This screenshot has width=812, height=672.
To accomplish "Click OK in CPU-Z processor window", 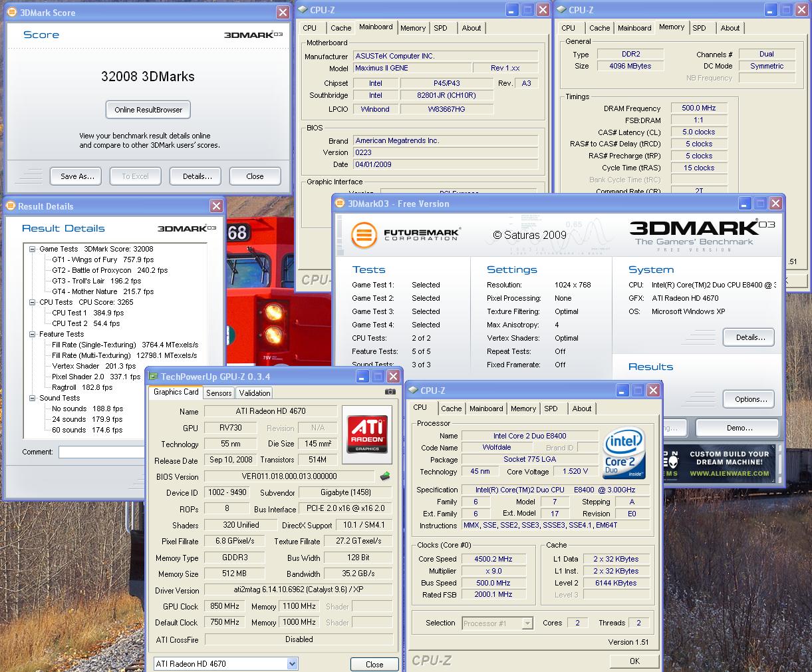I will 634,661.
